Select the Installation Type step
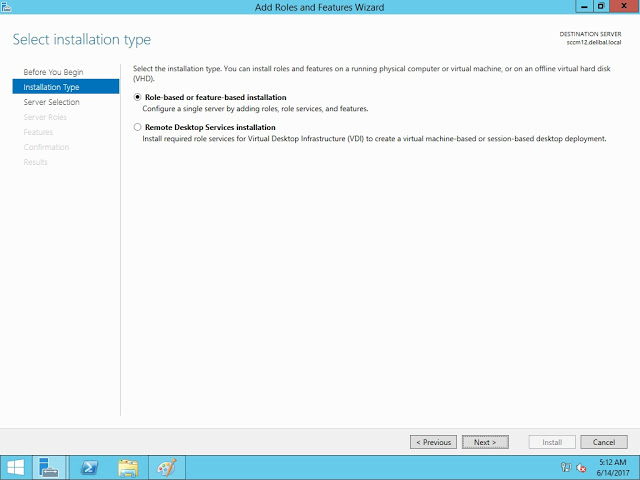640x480 pixels. tap(51, 87)
